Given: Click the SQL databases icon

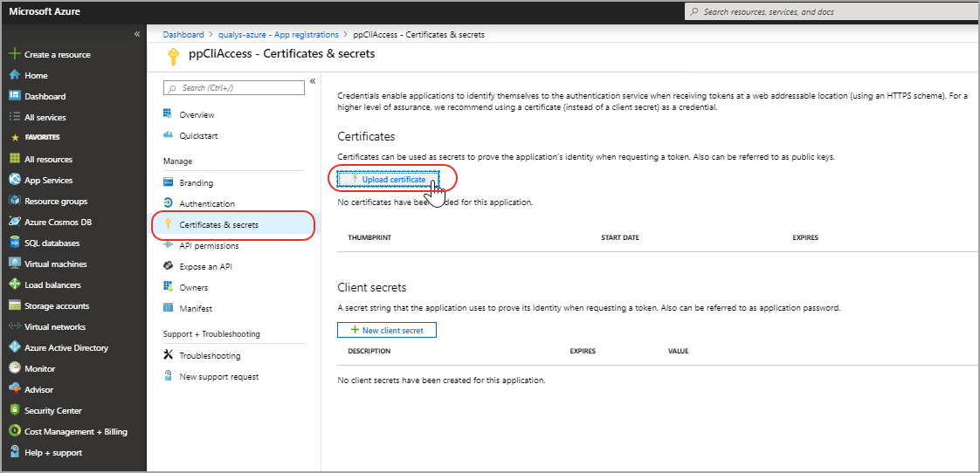Looking at the screenshot, I should 15,243.
